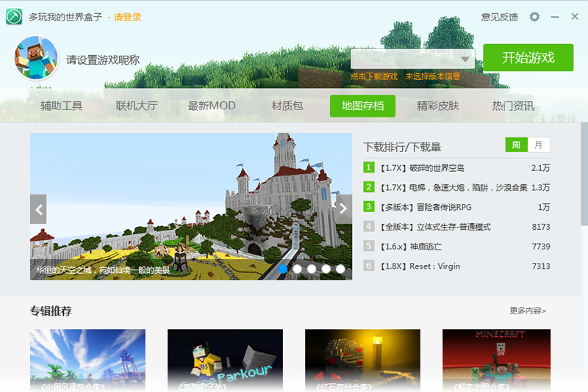
Task: Open the 材质包 tab
Action: [287, 106]
